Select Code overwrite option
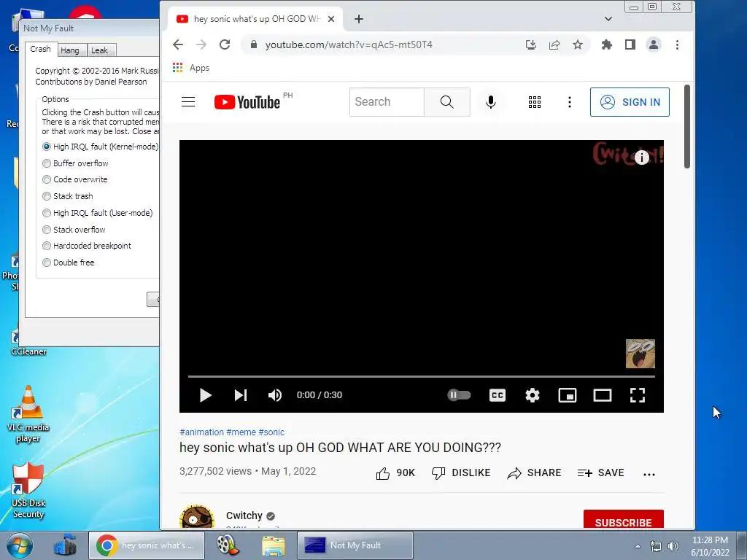This screenshot has width=747, height=560. 75,179
